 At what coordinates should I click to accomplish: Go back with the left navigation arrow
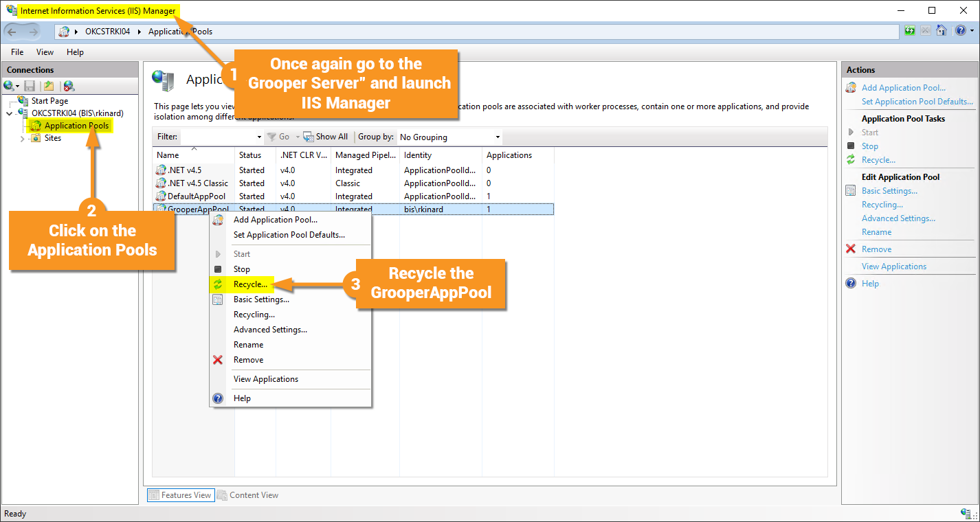12,32
